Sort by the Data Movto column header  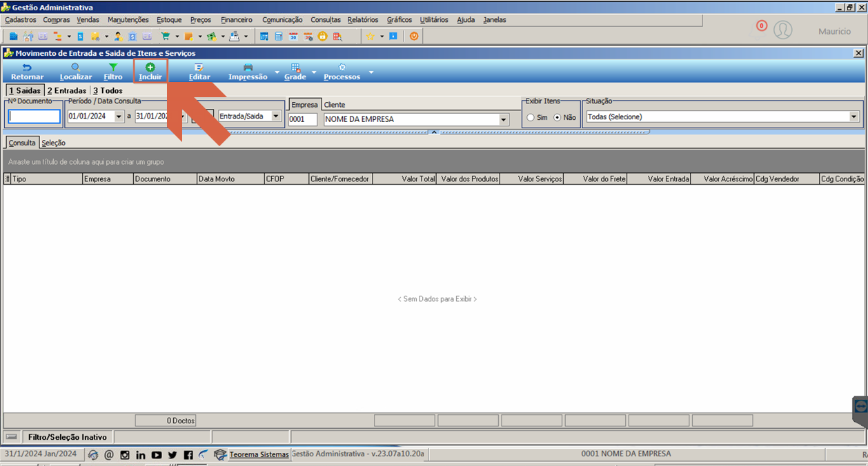[x=229, y=179]
